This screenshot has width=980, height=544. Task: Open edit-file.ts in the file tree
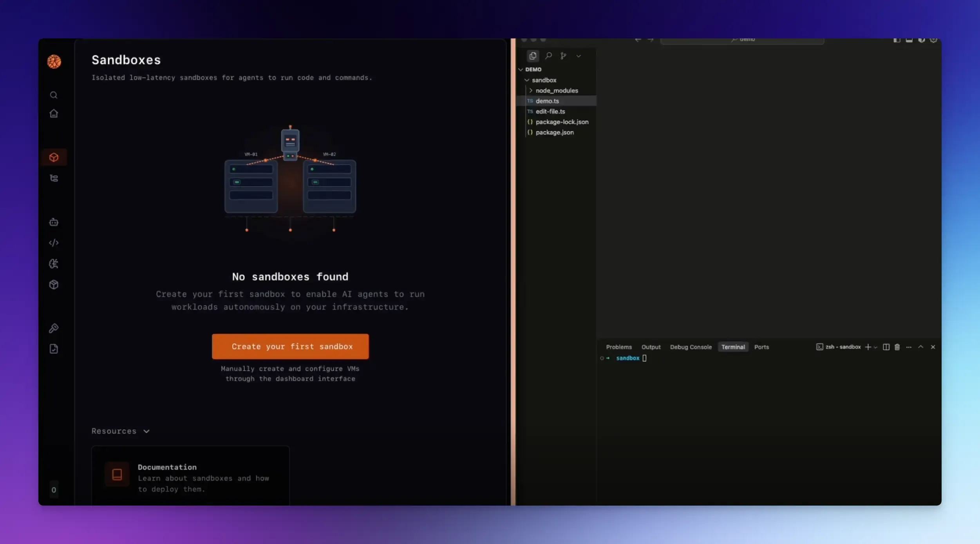(550, 111)
